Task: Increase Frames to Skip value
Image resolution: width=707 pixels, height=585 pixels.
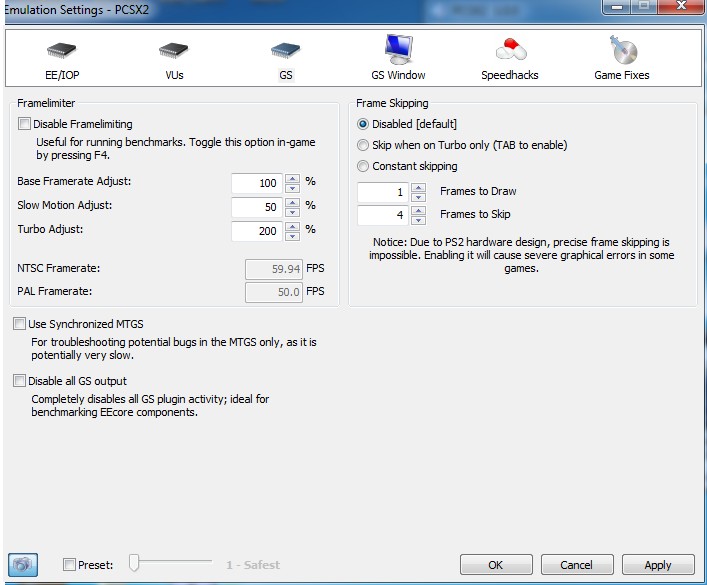Action: [418, 211]
